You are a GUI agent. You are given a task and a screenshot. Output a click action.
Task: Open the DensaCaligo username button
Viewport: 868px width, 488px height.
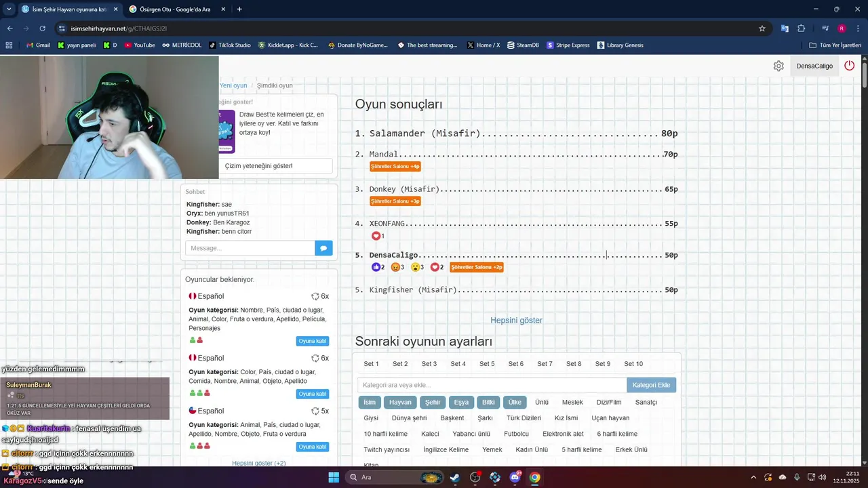pyautogui.click(x=814, y=66)
